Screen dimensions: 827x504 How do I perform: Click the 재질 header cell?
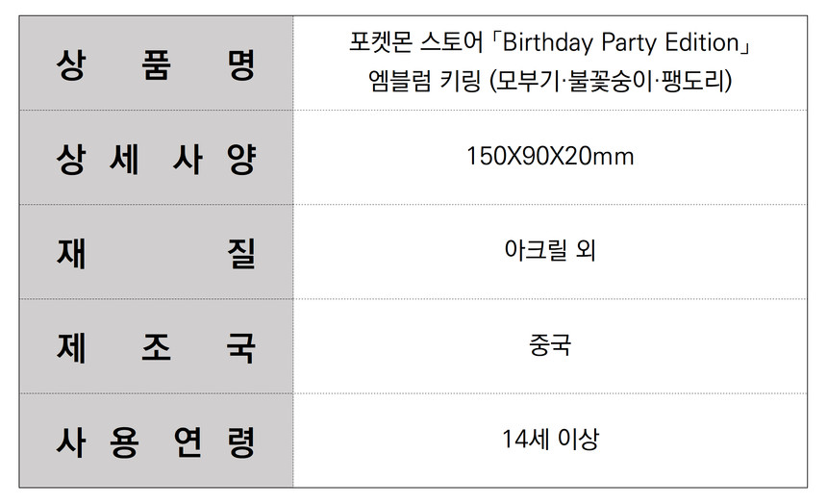(156, 252)
